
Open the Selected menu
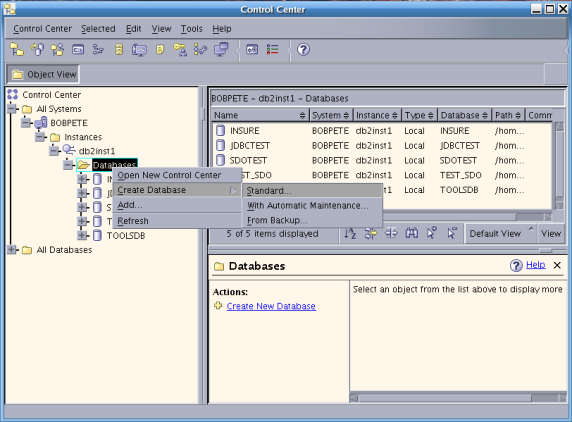point(98,28)
